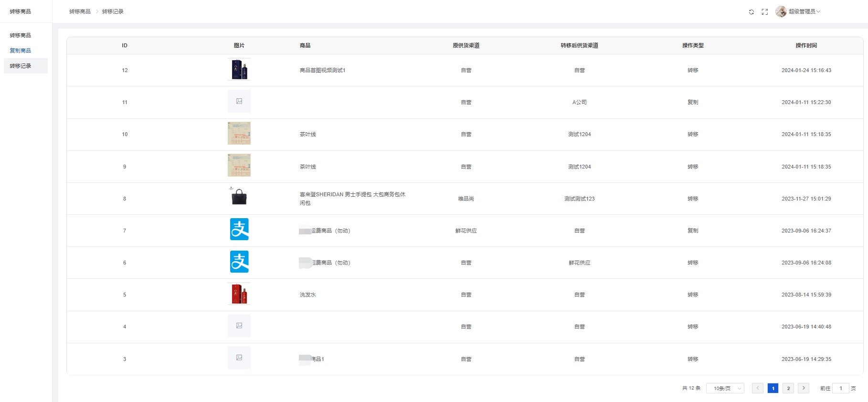Click the 原供货渠道 column header
This screenshot has width=868, height=402.
pos(466,46)
